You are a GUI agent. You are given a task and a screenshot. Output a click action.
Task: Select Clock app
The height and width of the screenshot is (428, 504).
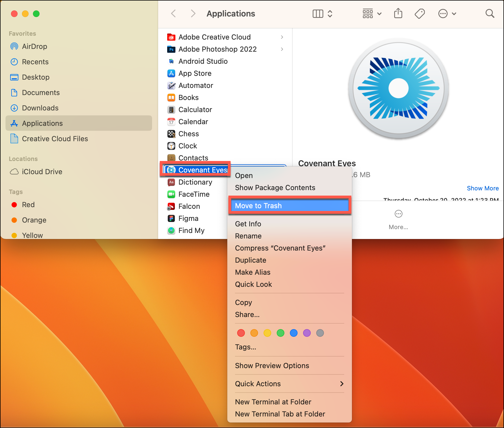(x=225, y=146)
